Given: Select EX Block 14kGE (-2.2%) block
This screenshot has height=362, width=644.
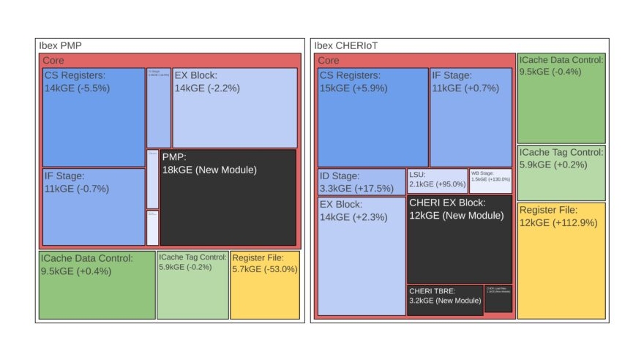Looking at the screenshot, I should coord(235,108).
